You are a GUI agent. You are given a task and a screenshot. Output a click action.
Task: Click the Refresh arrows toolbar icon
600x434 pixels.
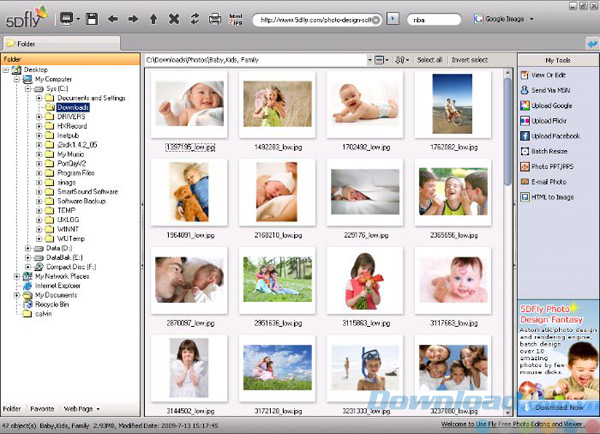[194, 18]
